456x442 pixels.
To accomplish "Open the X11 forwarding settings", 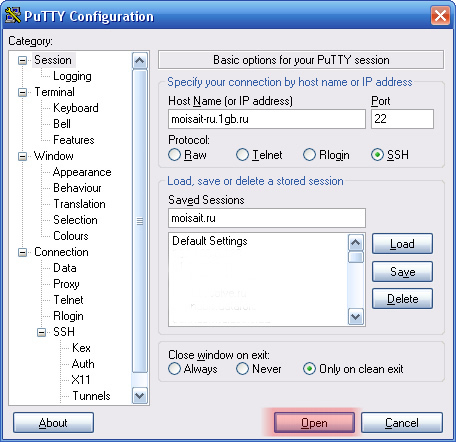I will 81,380.
